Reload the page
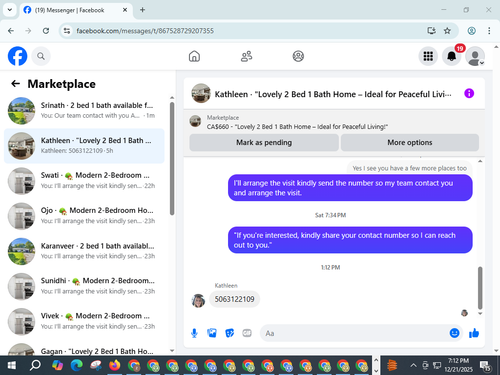 click(46, 31)
